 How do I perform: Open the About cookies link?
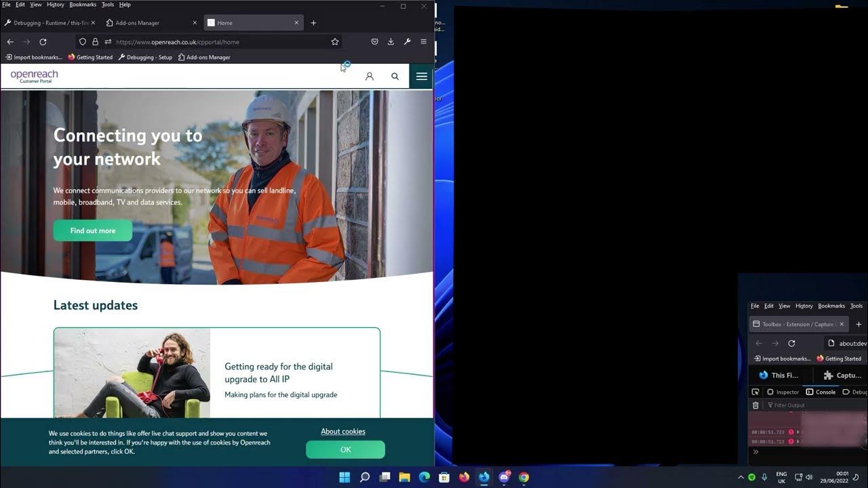(343, 431)
